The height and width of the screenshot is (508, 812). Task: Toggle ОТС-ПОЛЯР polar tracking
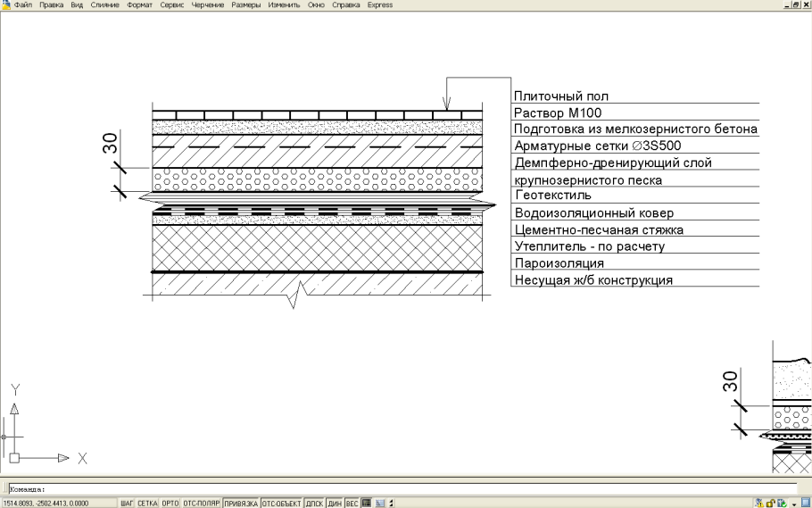pyautogui.click(x=203, y=503)
